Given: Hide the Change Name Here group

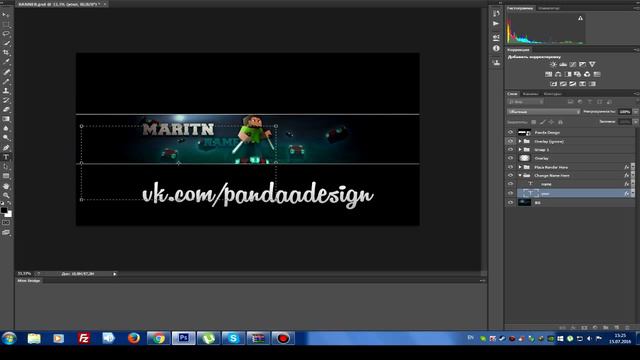Looking at the screenshot, I should [510, 176].
